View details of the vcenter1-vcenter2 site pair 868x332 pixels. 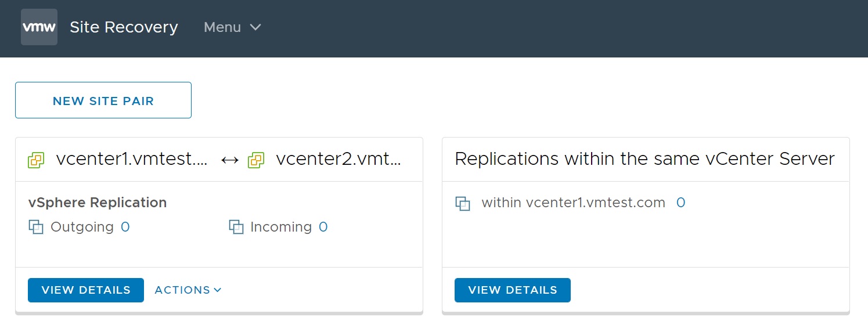point(86,290)
